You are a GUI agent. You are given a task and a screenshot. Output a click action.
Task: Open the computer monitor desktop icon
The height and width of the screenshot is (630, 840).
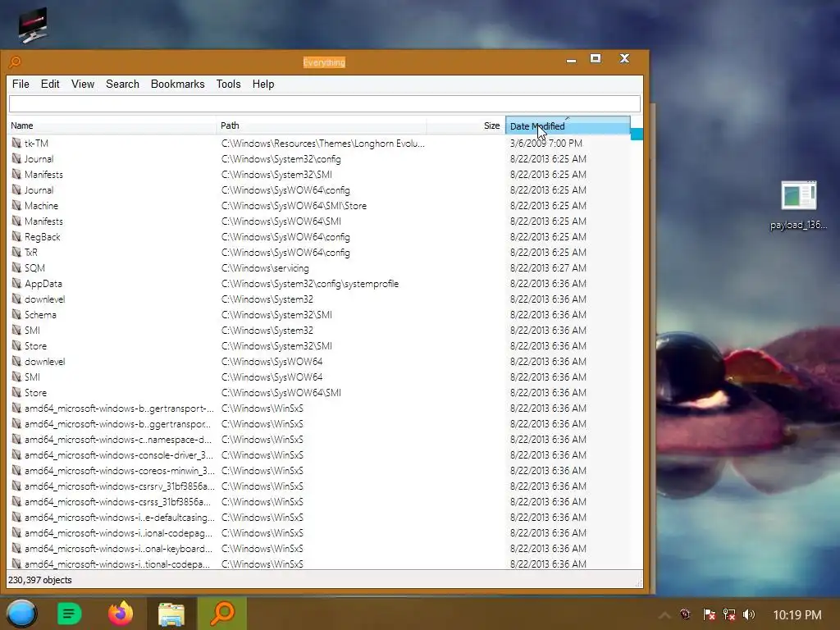[x=33, y=25]
